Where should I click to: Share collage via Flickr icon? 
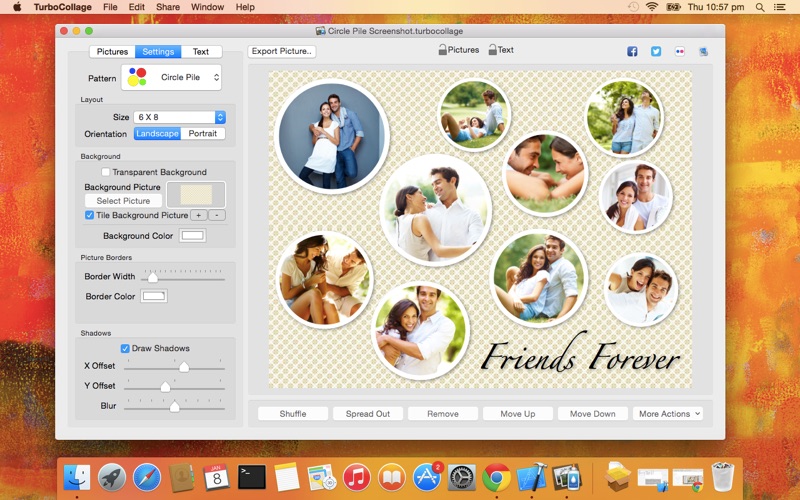coord(680,52)
